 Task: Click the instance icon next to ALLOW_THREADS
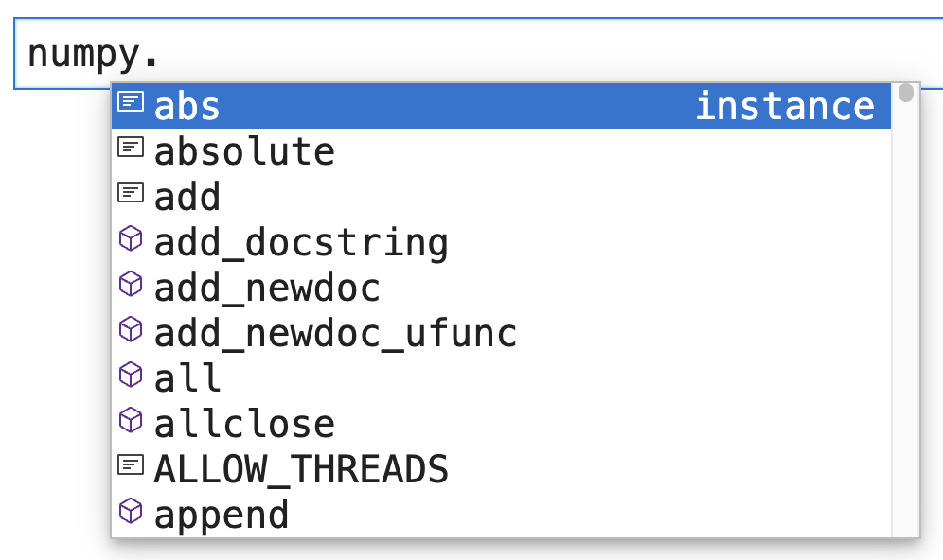pos(130,464)
